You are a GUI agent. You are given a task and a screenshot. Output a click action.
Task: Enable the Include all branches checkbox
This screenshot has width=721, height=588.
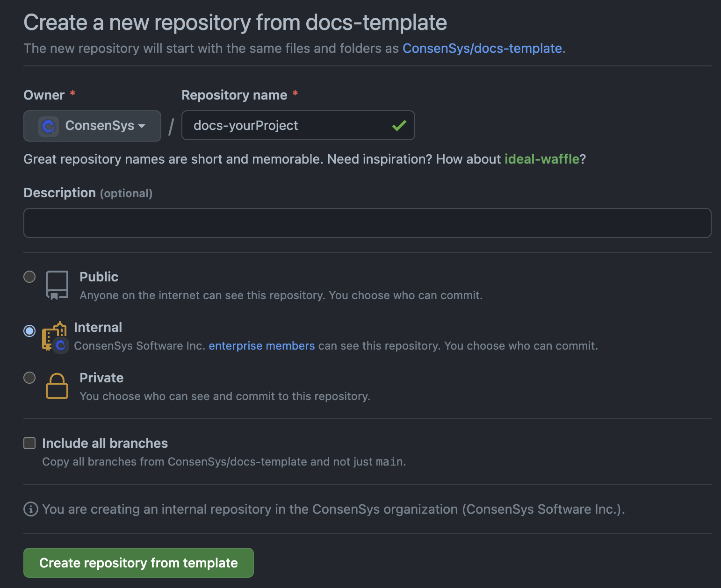(x=29, y=443)
